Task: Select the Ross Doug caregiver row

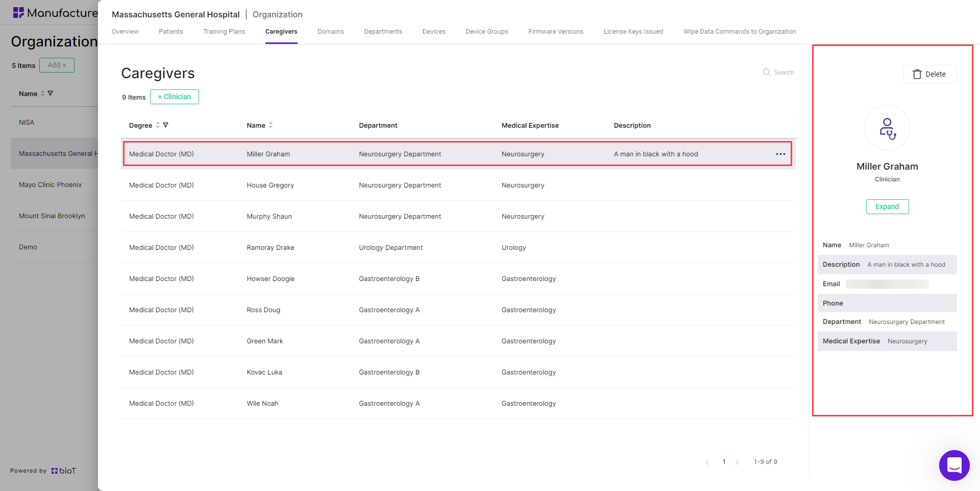Action: click(458, 310)
